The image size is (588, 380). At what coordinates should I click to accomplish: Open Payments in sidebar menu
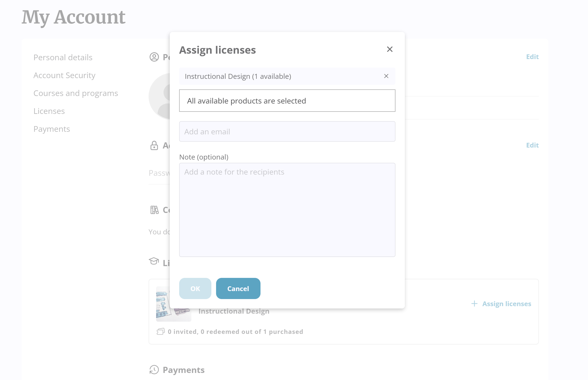point(51,129)
